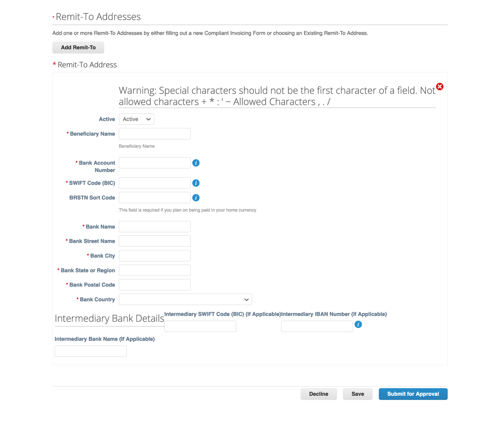Click the Intermediary Bank Name input field
Image resolution: width=504 pixels, height=424 pixels.
[90, 351]
